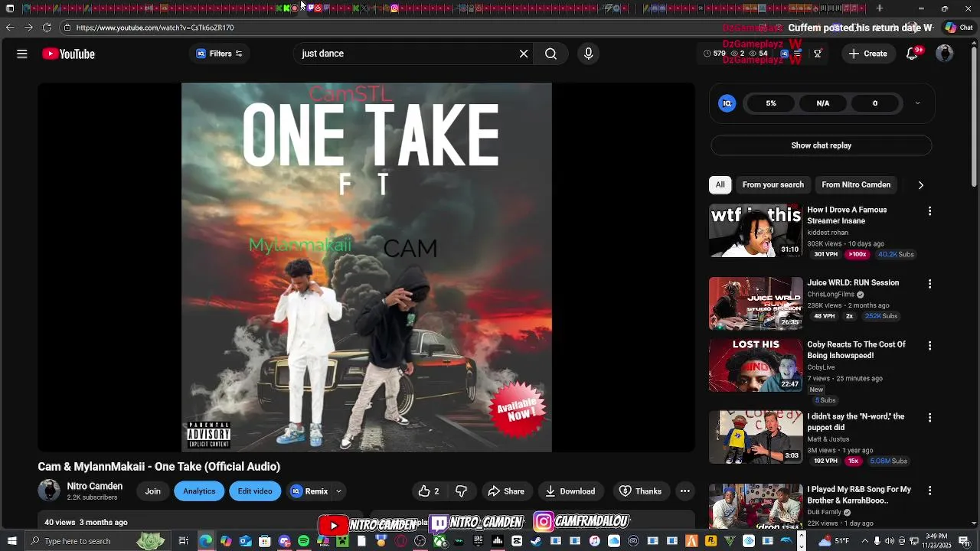This screenshot has width=980, height=551.
Task: Open options for 'I Played My R&B Song' video
Action: (930, 491)
